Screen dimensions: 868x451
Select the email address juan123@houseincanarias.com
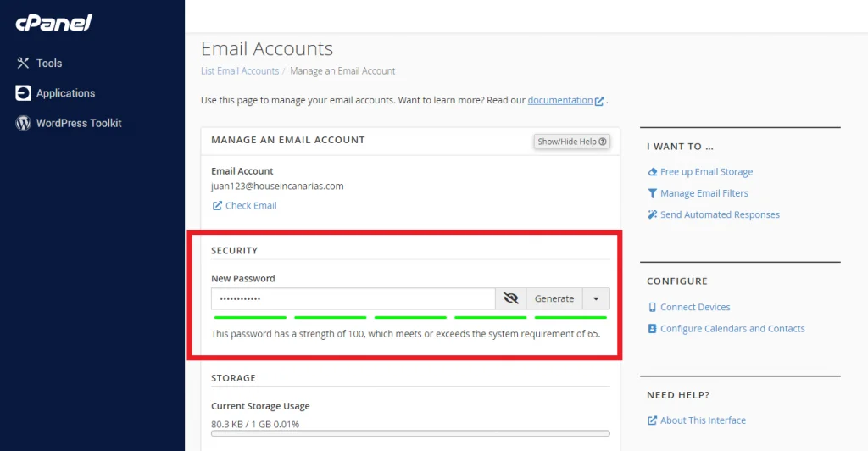click(277, 186)
